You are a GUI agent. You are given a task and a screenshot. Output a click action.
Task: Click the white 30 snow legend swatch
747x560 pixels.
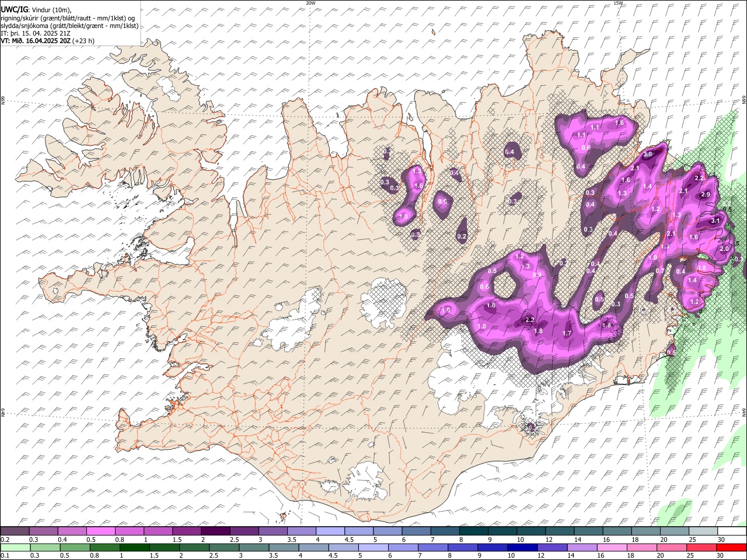click(732, 531)
